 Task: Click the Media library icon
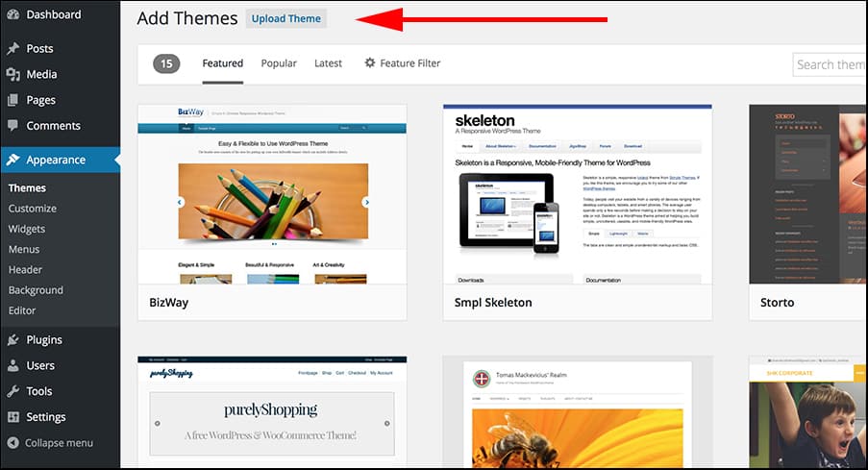pyautogui.click(x=13, y=74)
